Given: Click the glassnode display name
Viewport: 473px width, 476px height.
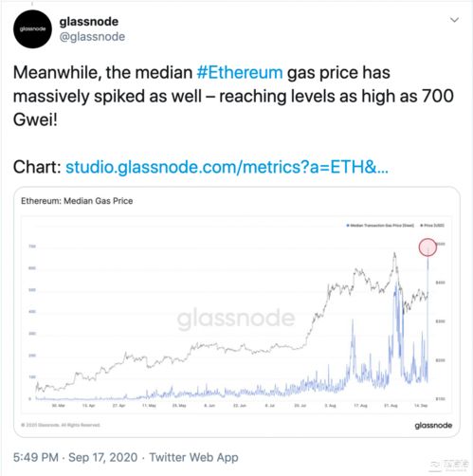Looking at the screenshot, I should 89,22.
